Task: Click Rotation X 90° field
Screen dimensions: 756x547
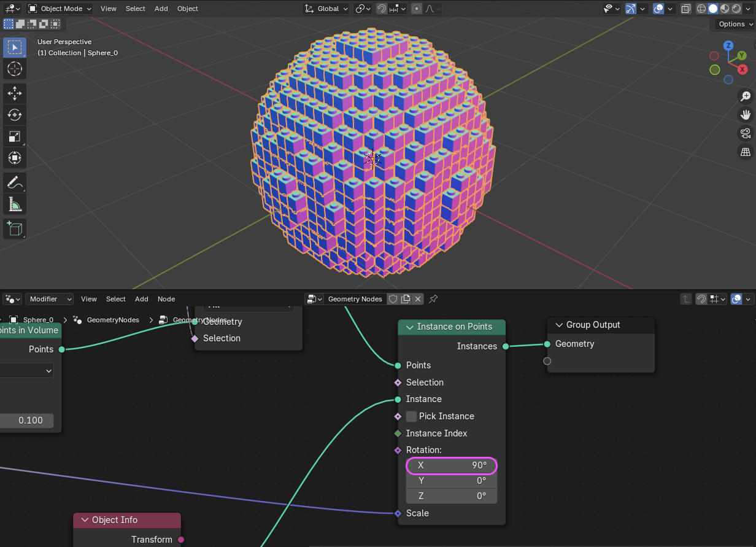Action: coord(452,465)
